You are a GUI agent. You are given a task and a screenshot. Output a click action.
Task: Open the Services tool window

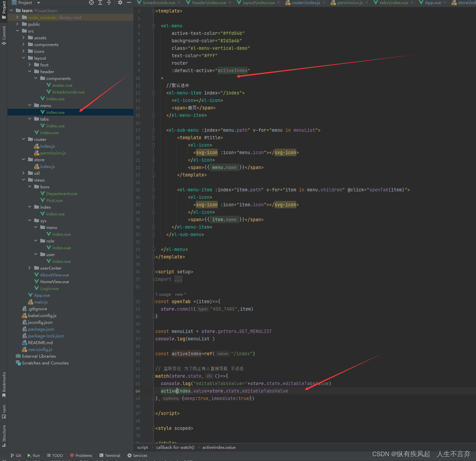(137, 456)
